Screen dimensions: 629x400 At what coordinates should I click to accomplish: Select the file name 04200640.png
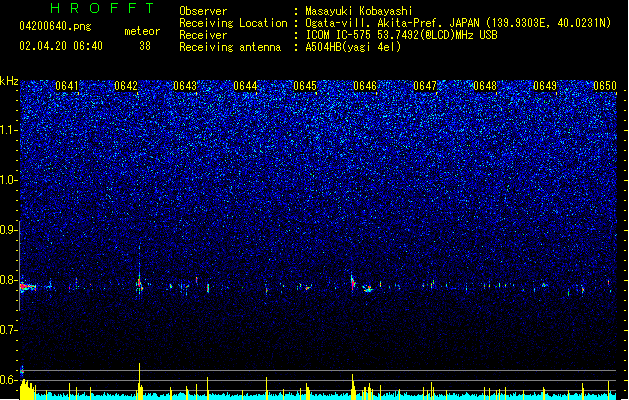pos(55,26)
